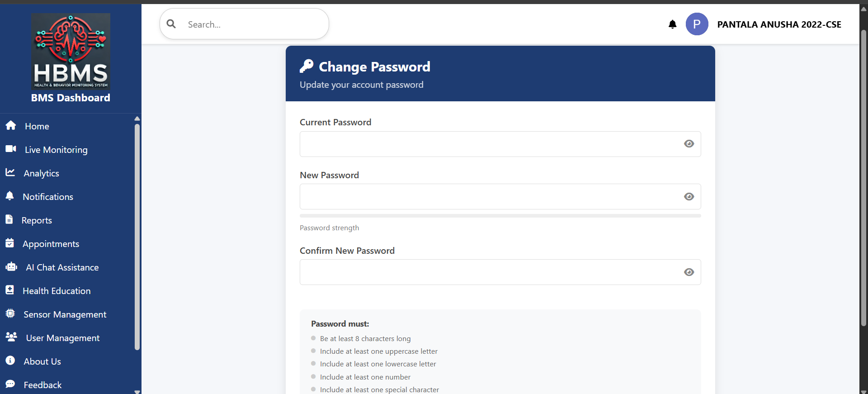The width and height of the screenshot is (868, 394).
Task: Open AI Chat Assistance robot icon
Action: point(11,266)
